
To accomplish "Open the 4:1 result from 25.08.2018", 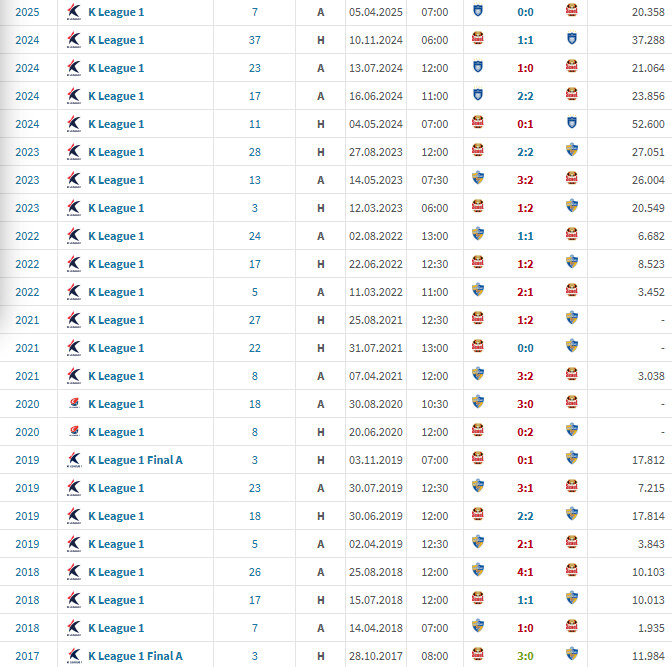I will click(x=525, y=572).
